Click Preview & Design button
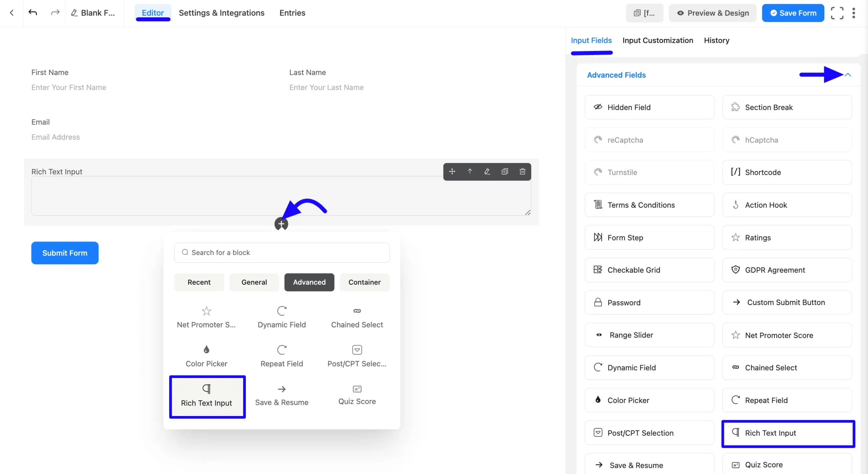 click(x=712, y=13)
